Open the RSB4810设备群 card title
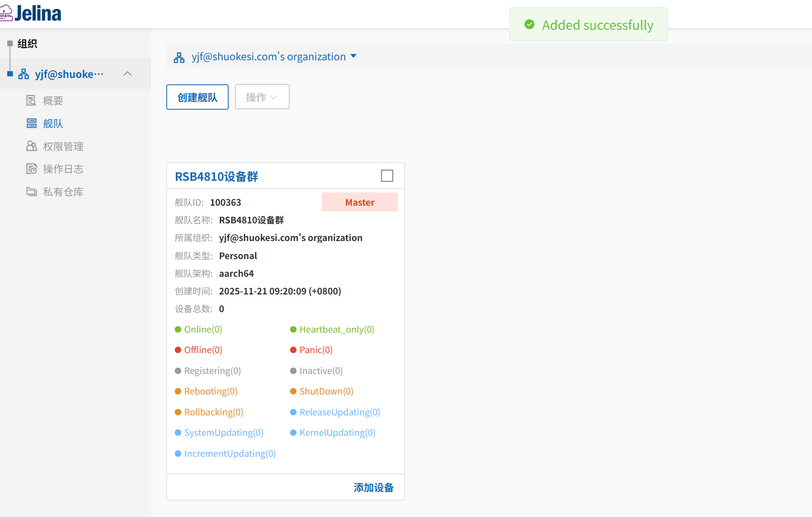Screen dimensions: 812x517 (217, 177)
